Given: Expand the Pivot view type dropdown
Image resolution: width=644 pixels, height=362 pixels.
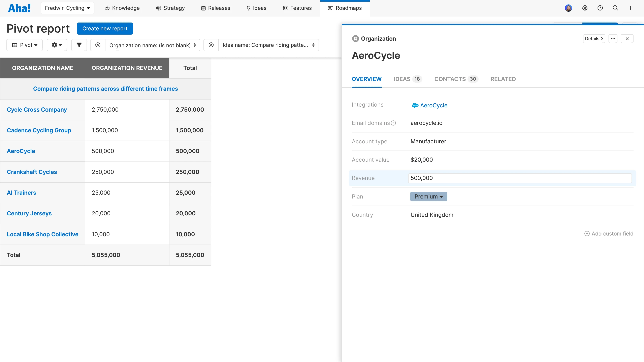Looking at the screenshot, I should [x=25, y=45].
